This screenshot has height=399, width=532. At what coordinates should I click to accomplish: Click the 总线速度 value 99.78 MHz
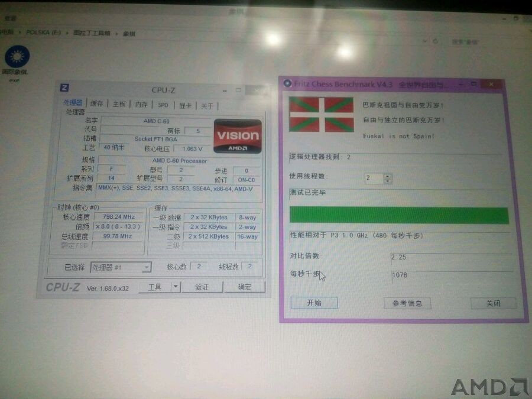pyautogui.click(x=118, y=236)
